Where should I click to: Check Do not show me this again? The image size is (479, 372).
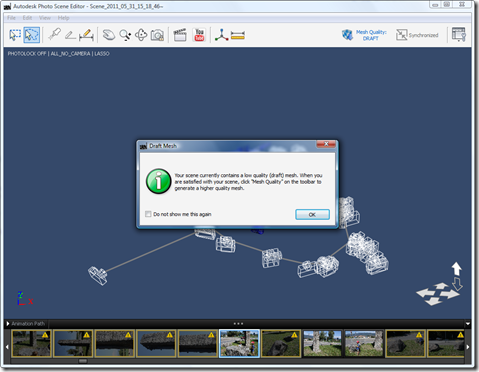[x=148, y=214]
